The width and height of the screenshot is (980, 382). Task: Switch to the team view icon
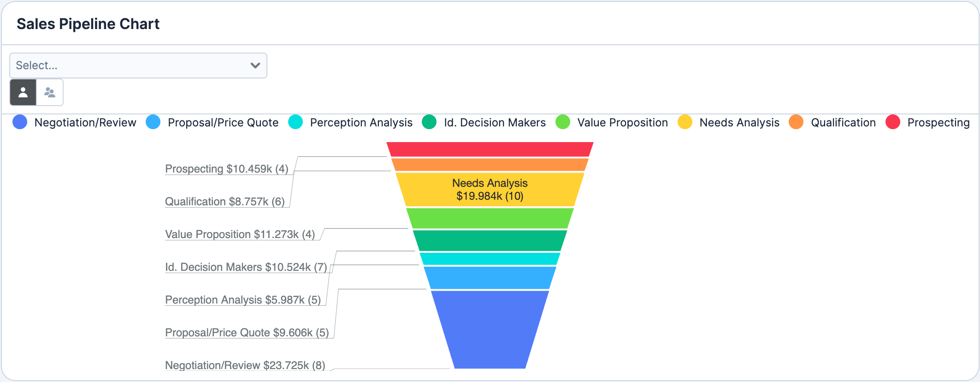click(50, 93)
